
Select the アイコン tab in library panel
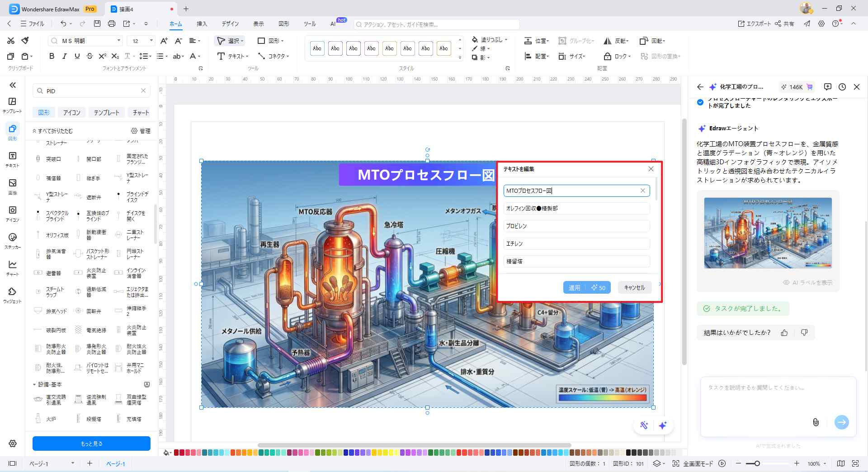click(71, 113)
